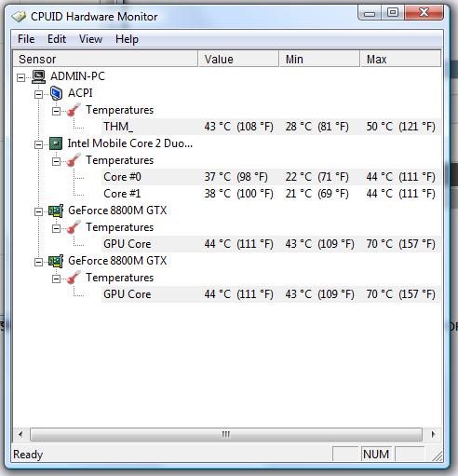The height and width of the screenshot is (476, 458).
Task: Collapse the second GeForce 8800M GTX node
Action: [x=38, y=262]
